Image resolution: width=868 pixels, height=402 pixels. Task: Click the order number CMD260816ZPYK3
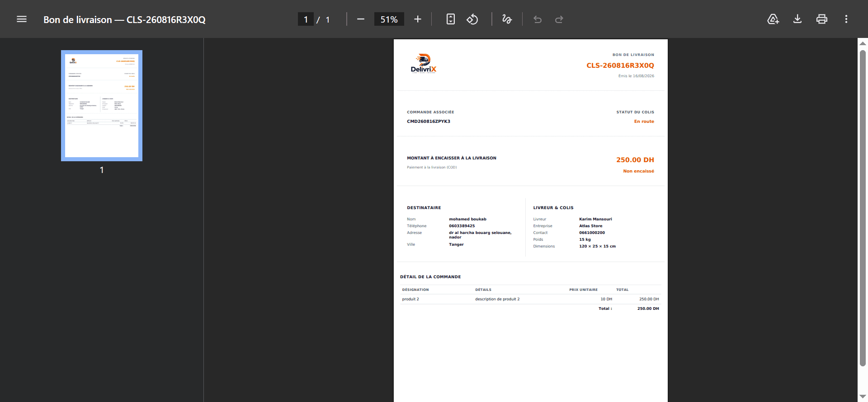point(429,122)
